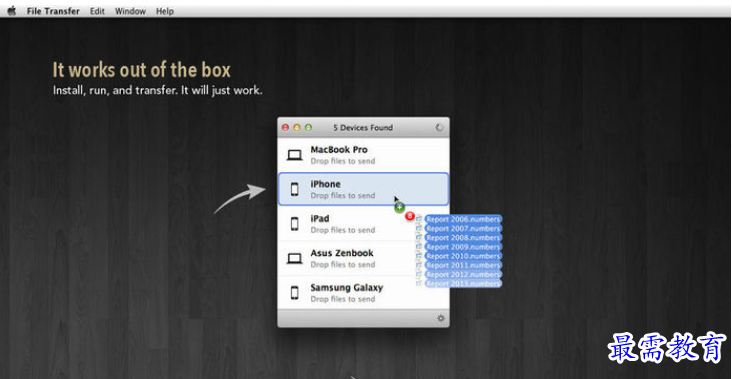Click the Report 2011.numbers file

[463, 265]
